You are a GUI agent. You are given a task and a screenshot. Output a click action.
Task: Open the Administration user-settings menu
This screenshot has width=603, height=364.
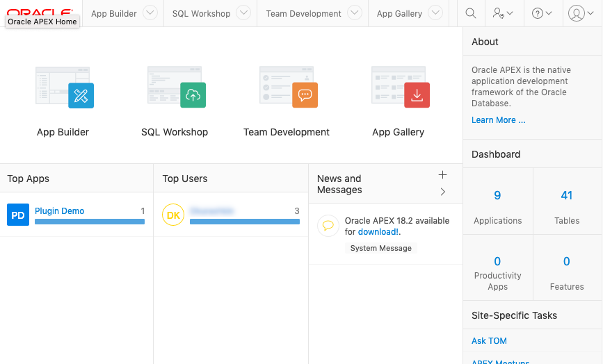(503, 13)
